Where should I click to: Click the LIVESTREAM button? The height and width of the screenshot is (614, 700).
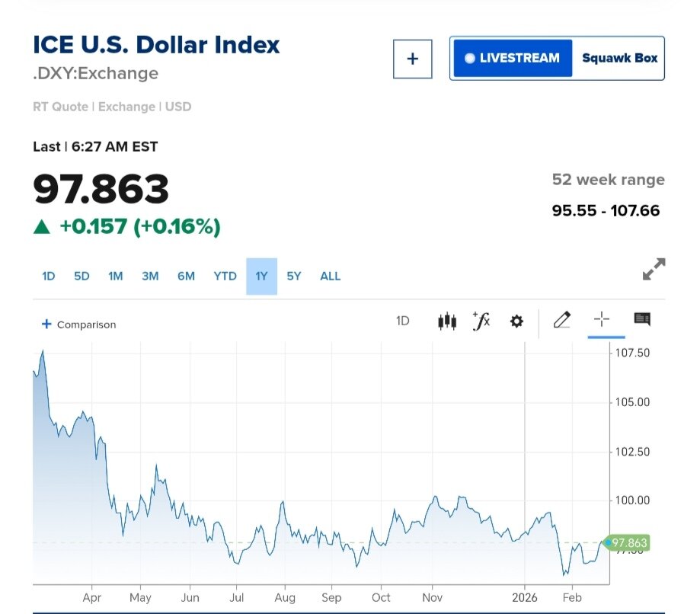(513, 59)
